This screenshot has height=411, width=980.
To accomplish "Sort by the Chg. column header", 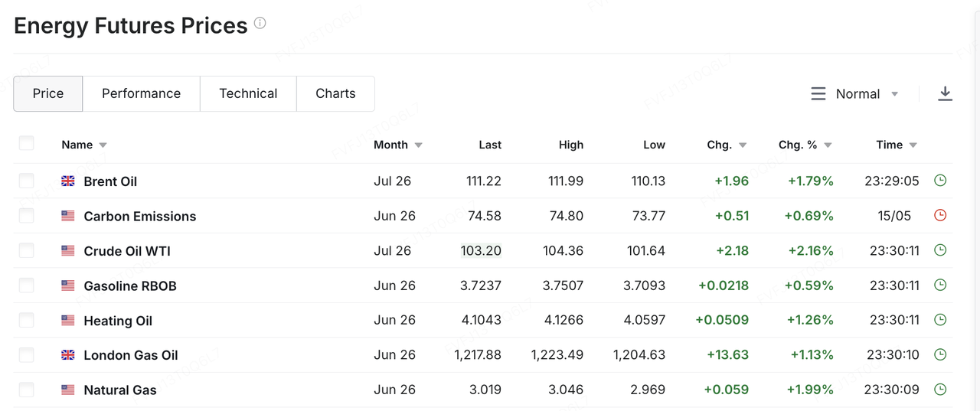I will click(727, 145).
